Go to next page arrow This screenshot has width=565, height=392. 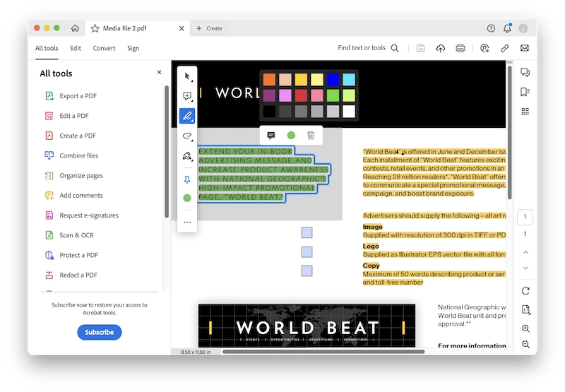pos(525,268)
